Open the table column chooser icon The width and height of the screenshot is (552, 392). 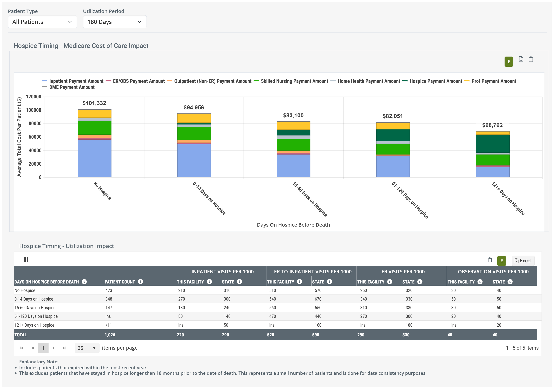26,260
